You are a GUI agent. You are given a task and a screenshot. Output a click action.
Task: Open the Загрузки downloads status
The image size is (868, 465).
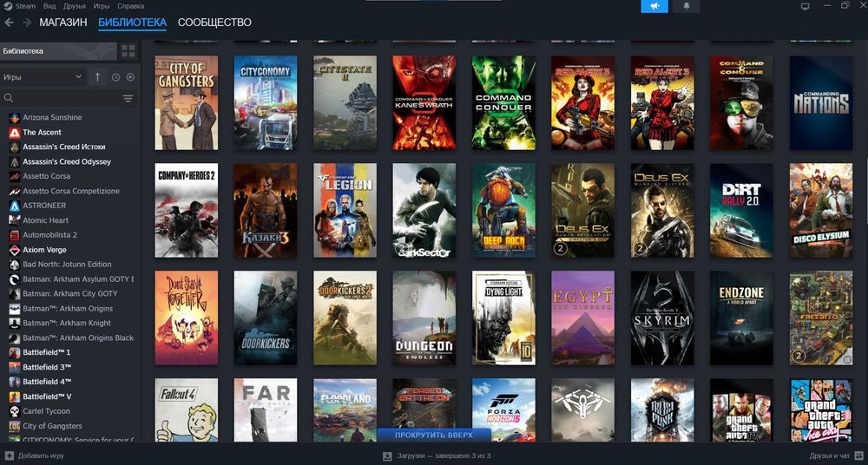click(x=437, y=456)
